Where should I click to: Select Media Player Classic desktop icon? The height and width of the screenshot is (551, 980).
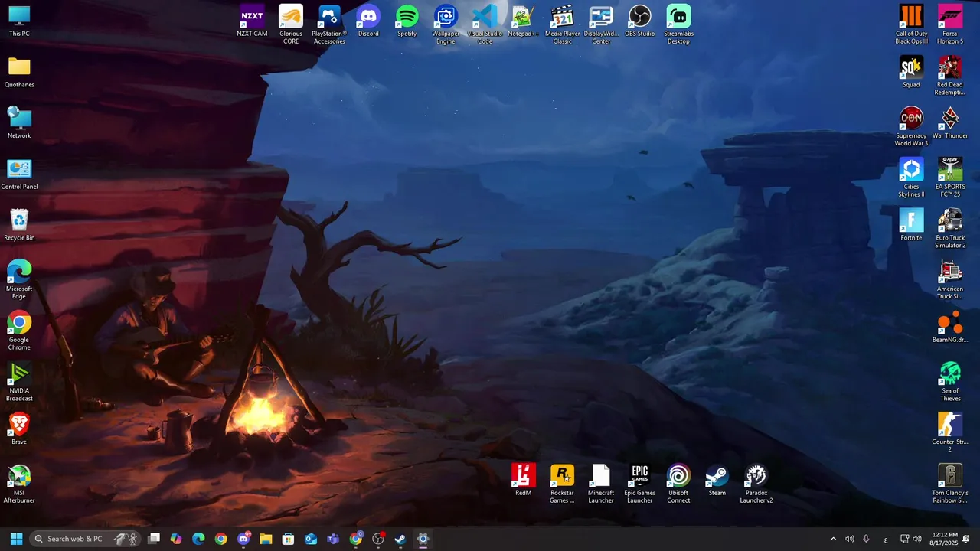pyautogui.click(x=563, y=24)
